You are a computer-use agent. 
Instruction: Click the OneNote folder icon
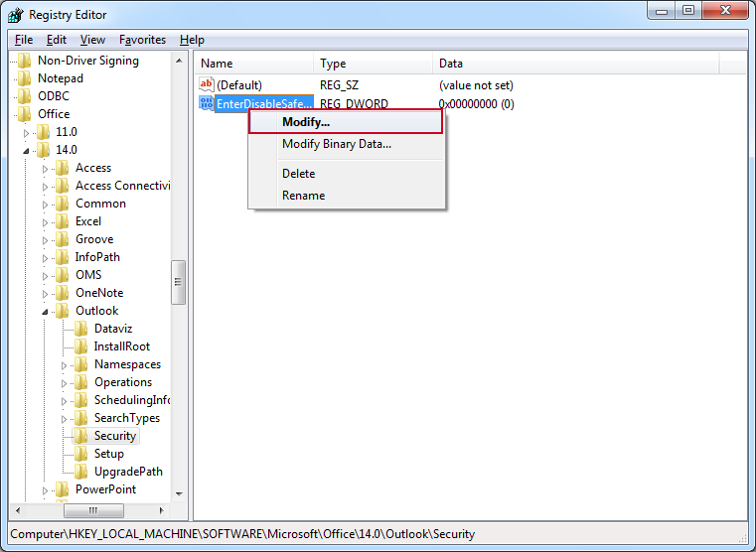63,293
